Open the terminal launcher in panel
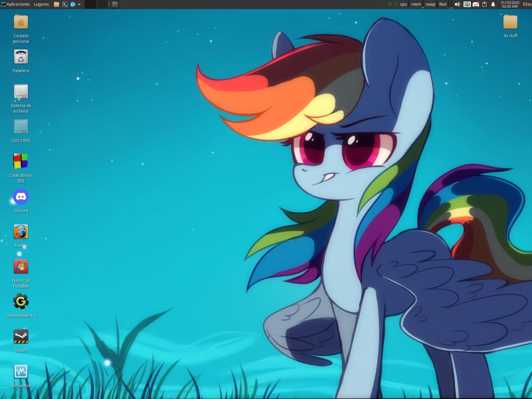This screenshot has height=399, width=532. point(65,4)
